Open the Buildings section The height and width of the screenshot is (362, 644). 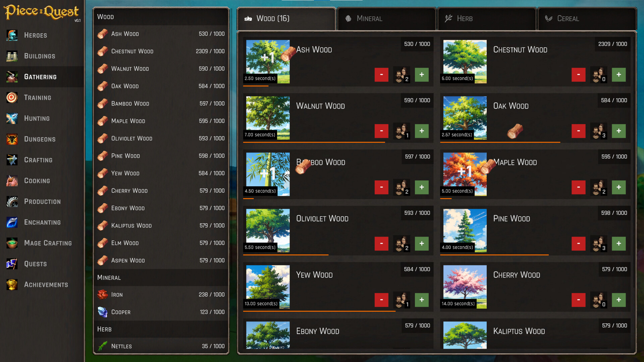pos(40,56)
